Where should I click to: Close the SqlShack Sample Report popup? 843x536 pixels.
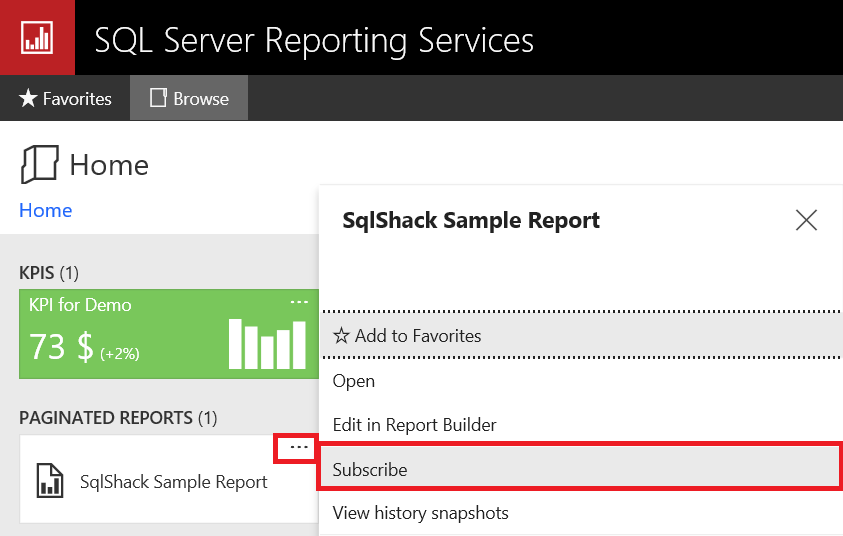click(x=806, y=220)
